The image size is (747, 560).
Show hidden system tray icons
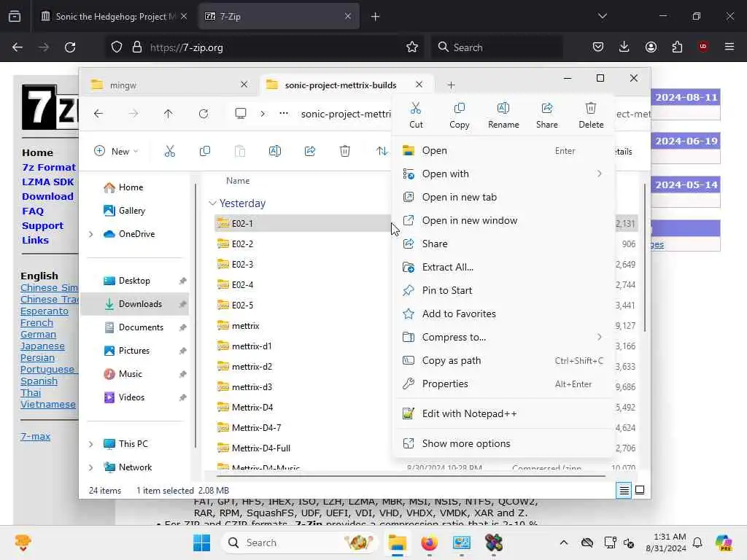pyautogui.click(x=564, y=542)
